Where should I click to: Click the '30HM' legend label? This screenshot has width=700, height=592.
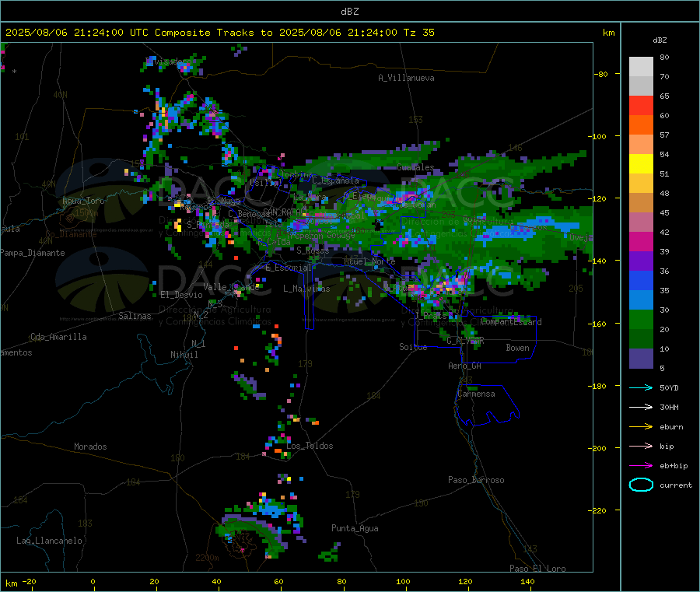[x=669, y=407]
